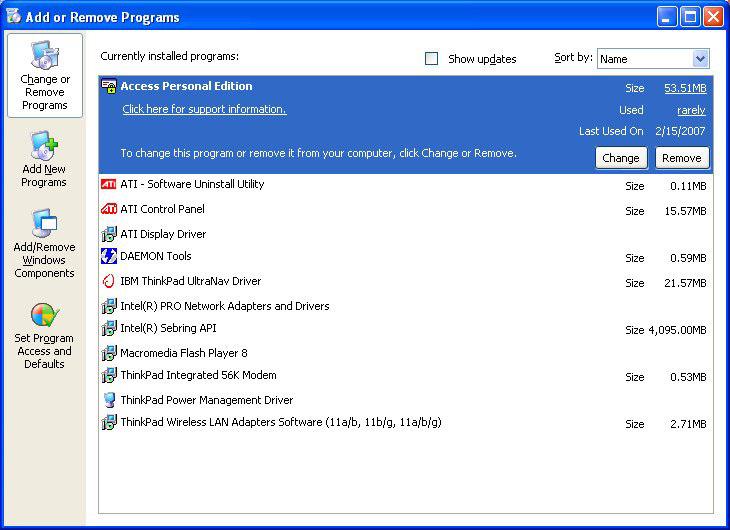Image resolution: width=730 pixels, height=530 pixels.
Task: Click the 4,095.00MB size value
Action: [677, 330]
